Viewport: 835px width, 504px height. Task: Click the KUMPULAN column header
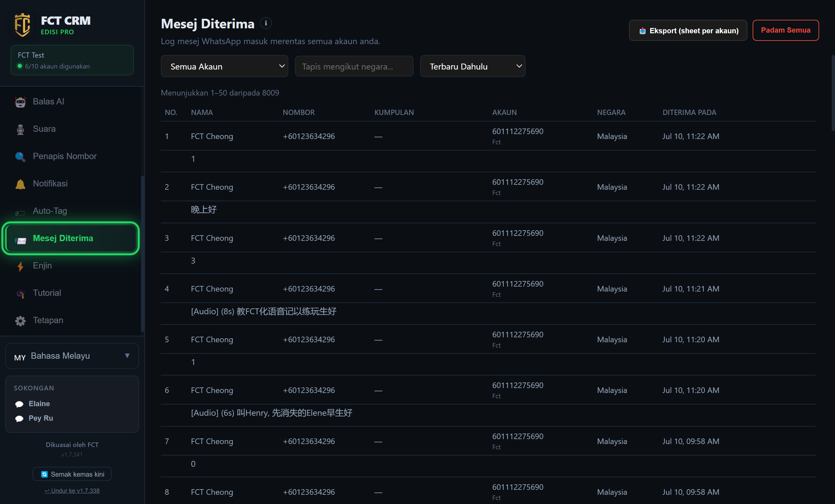click(394, 112)
